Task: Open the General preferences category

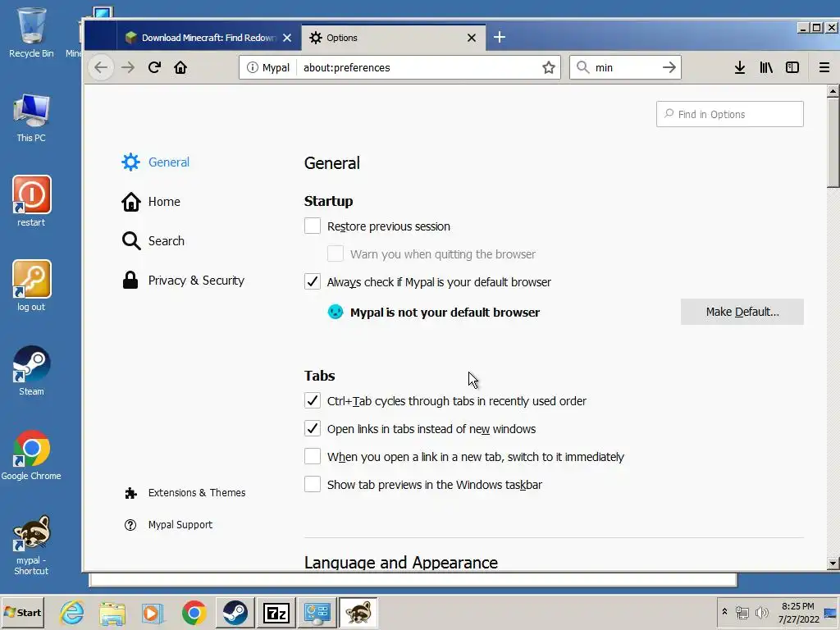Action: 155,162
